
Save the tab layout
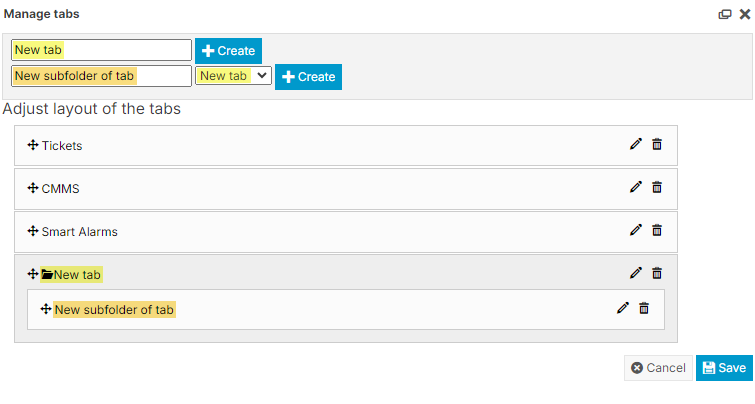(x=724, y=368)
